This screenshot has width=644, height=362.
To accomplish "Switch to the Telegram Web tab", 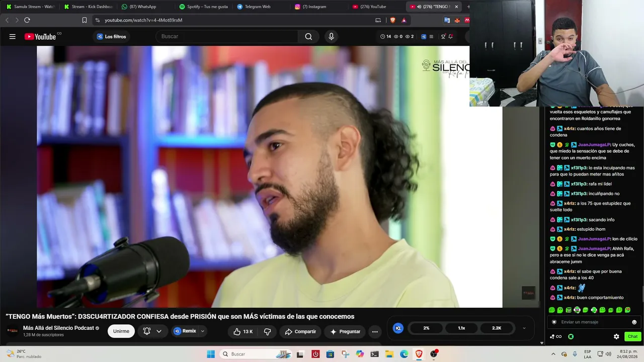I will (x=261, y=7).
